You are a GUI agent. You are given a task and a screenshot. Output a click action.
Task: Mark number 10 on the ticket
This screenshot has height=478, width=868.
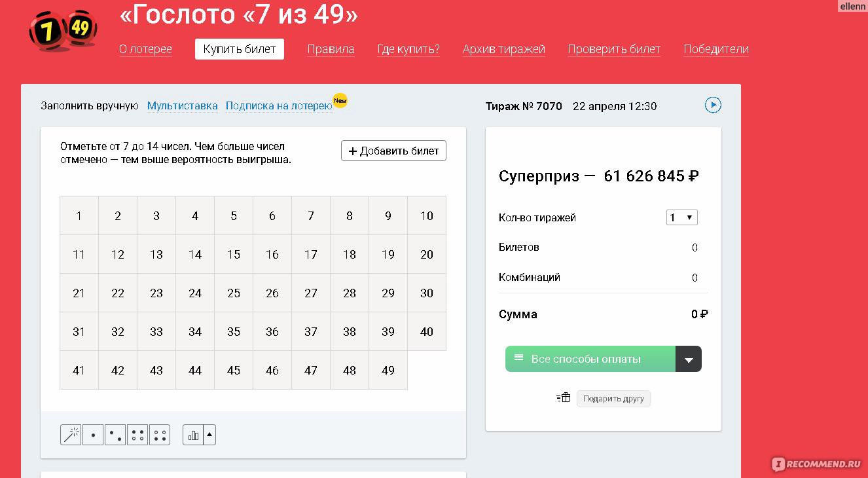(427, 215)
